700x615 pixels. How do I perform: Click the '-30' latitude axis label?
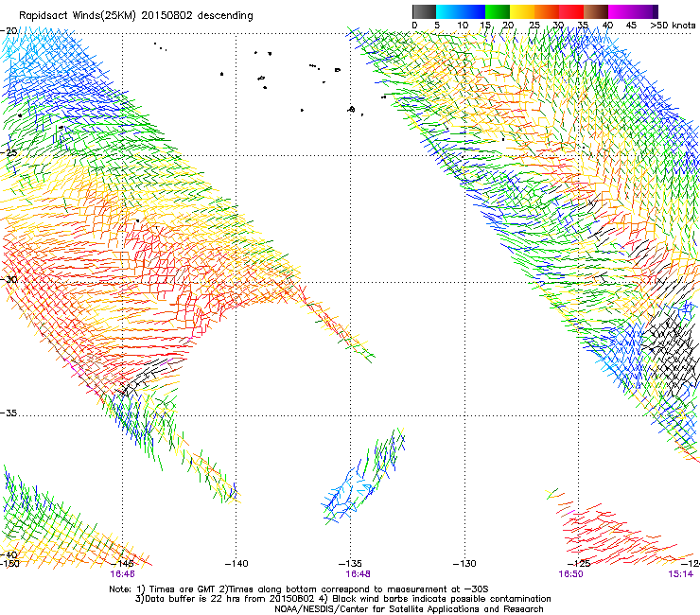9,279
